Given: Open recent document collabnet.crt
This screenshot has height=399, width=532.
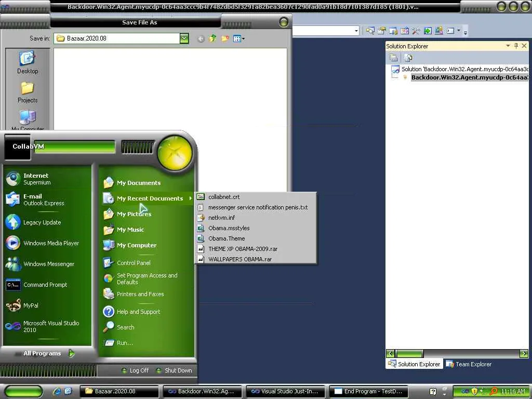Looking at the screenshot, I should click(x=256, y=197).
